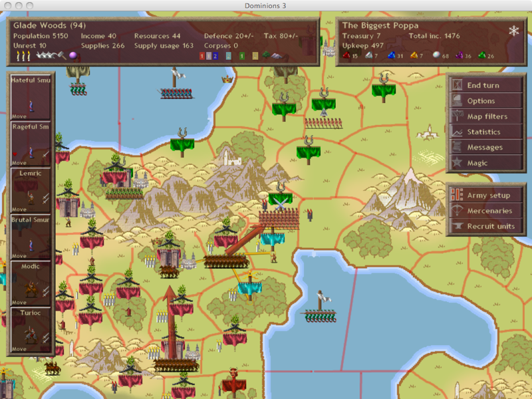Click the Population 5150 value
The image size is (532, 399).
coord(41,36)
